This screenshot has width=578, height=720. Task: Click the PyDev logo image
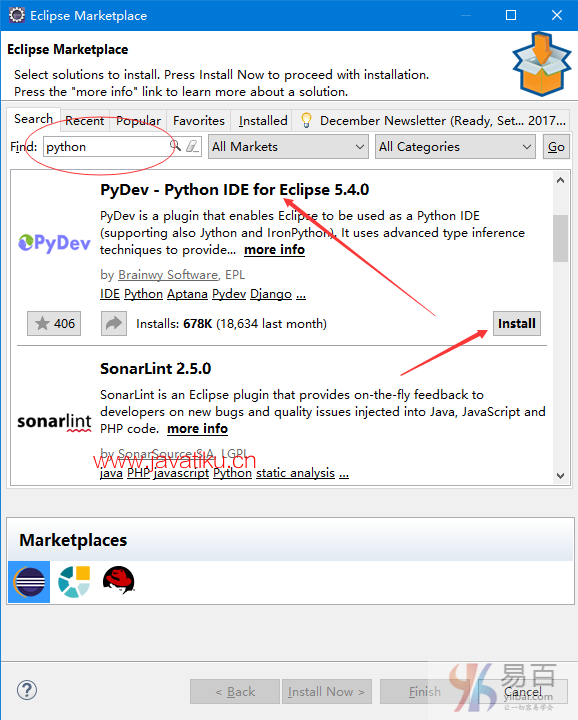click(x=54, y=242)
